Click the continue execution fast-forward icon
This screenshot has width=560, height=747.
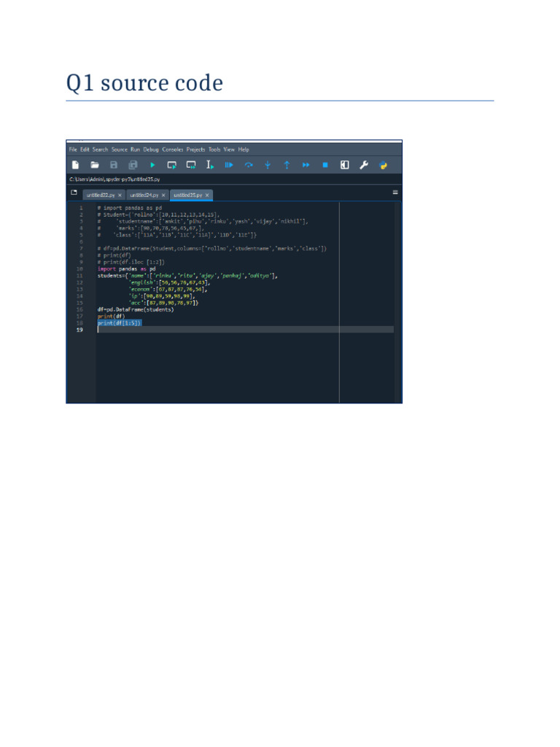pos(306,165)
